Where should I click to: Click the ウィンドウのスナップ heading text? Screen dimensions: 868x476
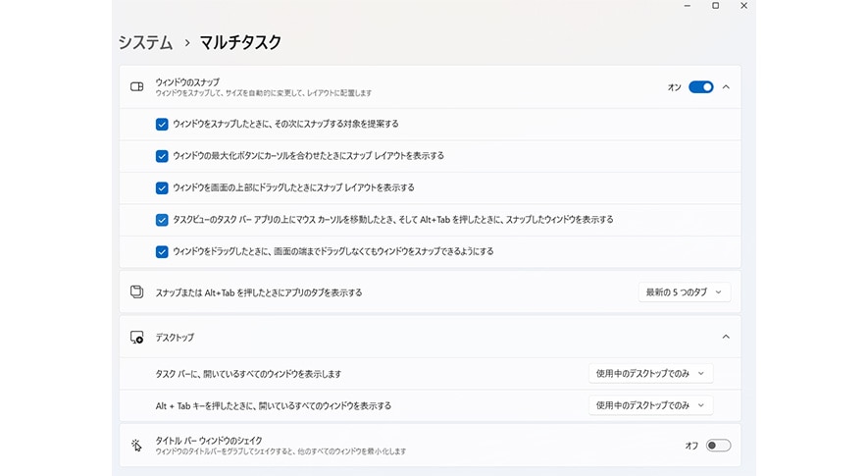pos(187,82)
